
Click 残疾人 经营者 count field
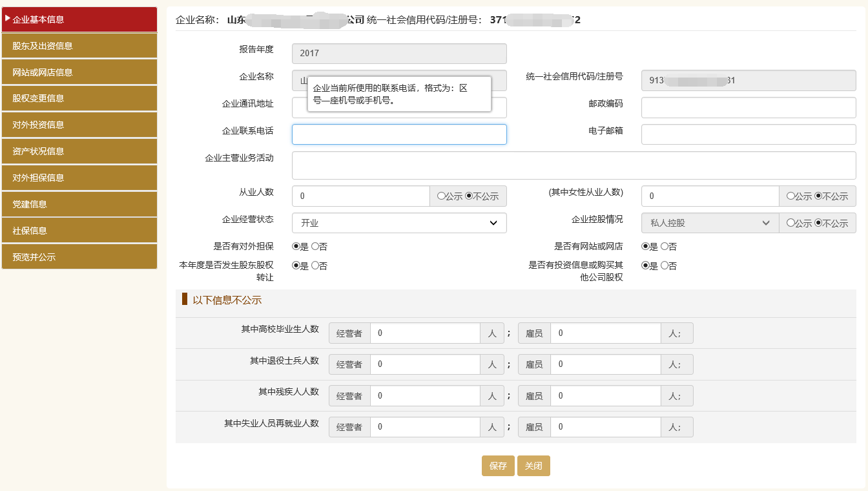pyautogui.click(x=425, y=395)
